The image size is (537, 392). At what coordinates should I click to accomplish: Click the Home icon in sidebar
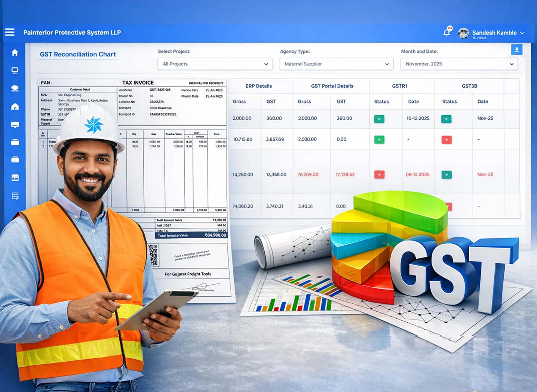point(15,53)
